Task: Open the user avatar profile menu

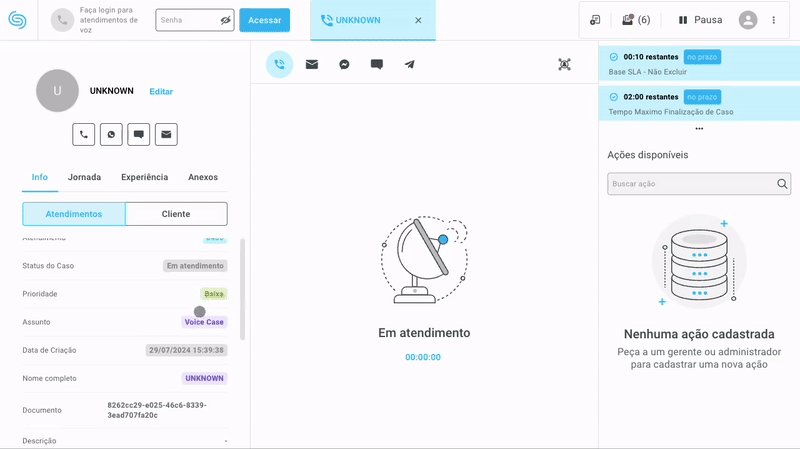Action: (x=748, y=20)
